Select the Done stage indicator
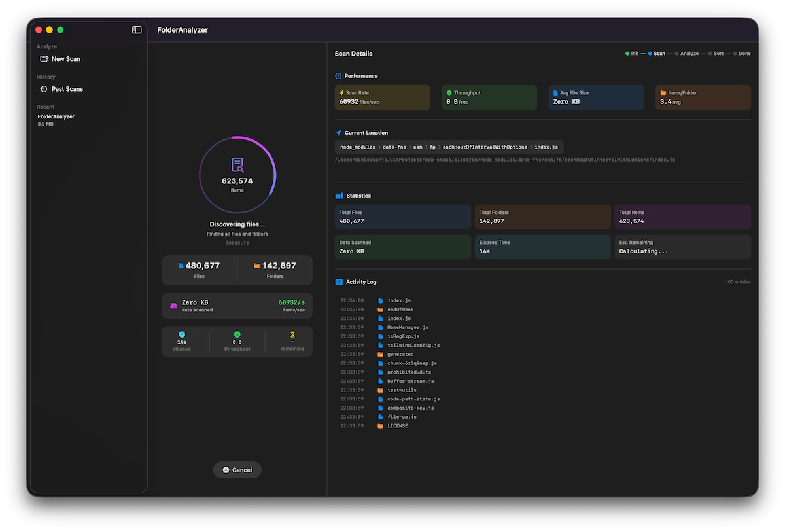This screenshot has height=532, width=785. [x=742, y=54]
